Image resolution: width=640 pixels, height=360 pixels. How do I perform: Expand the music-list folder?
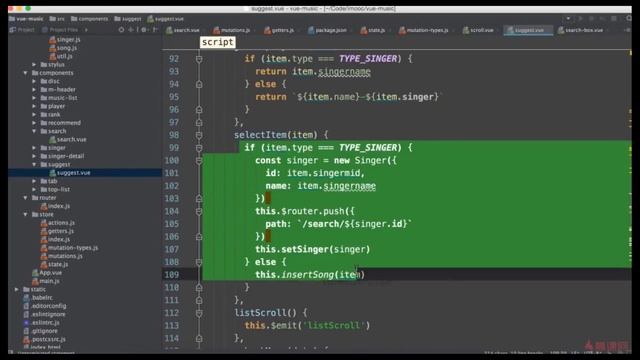(x=34, y=98)
